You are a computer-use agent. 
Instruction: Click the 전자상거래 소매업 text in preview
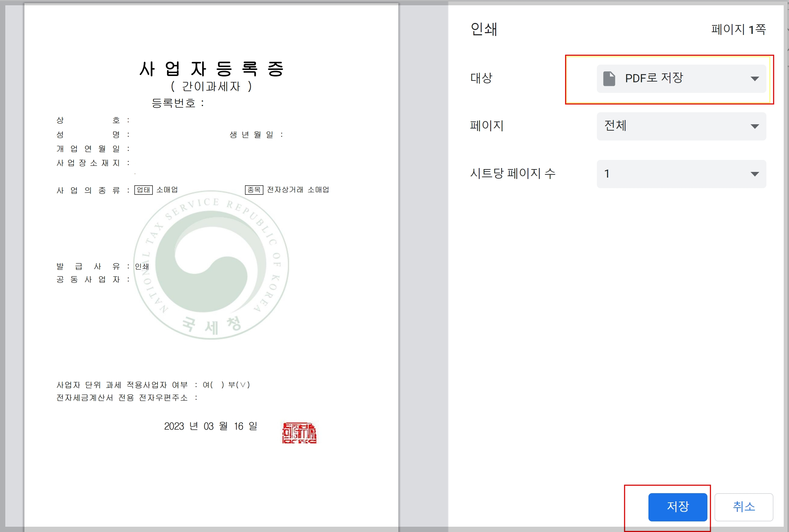pos(298,190)
